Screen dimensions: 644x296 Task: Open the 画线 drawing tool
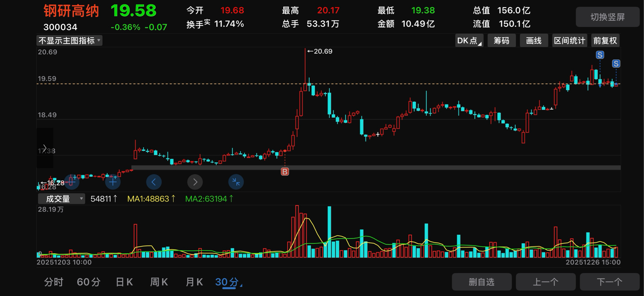534,40
